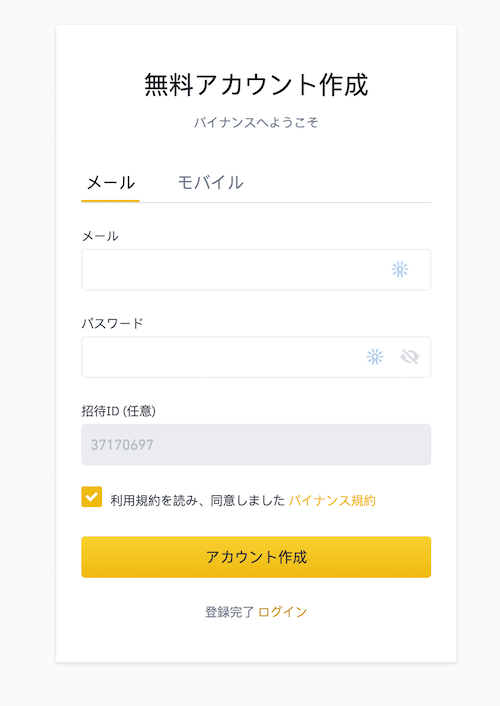Click the 招待ID (任意) label
This screenshot has width=500, height=706.
pyautogui.click(x=118, y=411)
